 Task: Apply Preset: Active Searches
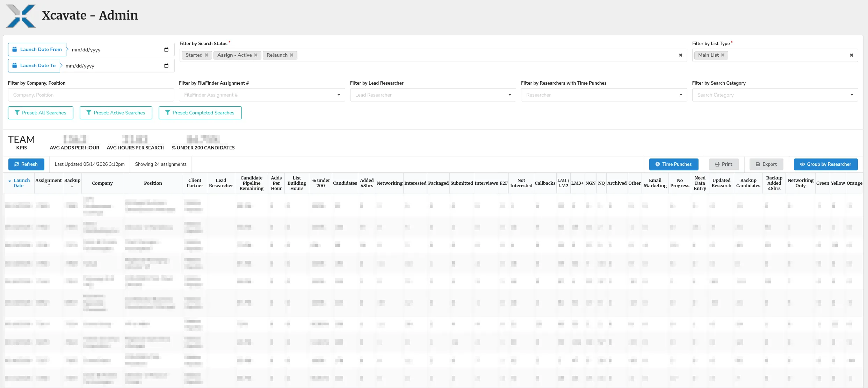pos(116,113)
